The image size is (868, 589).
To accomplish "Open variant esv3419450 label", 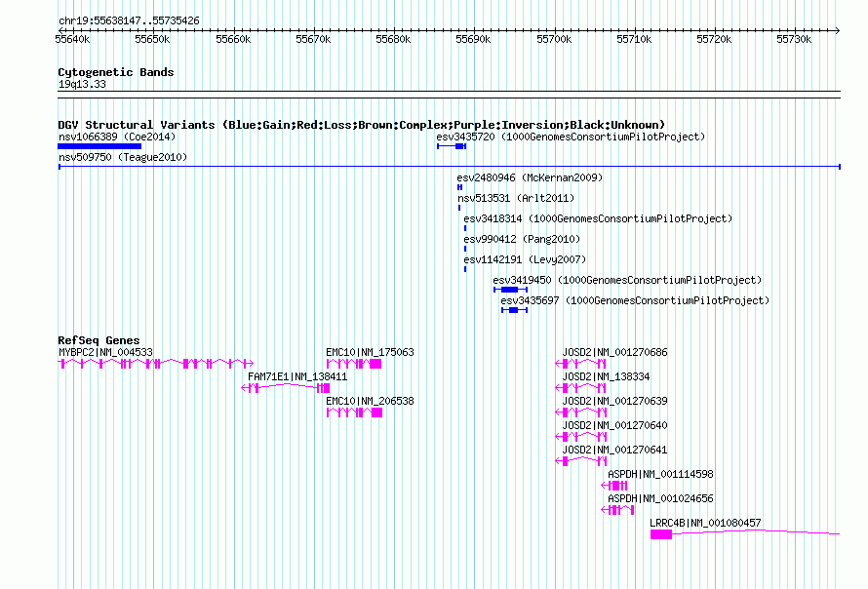I will click(627, 280).
